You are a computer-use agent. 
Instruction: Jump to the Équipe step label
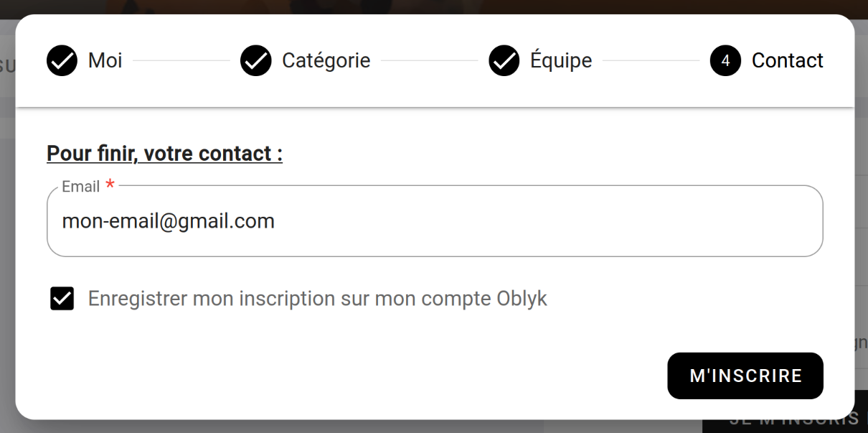tap(561, 60)
